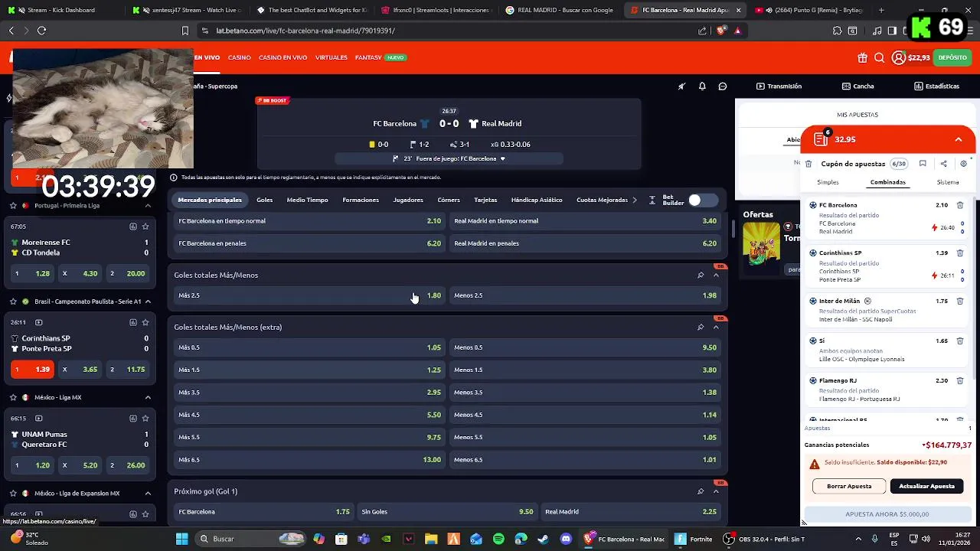Show more market tabs with right arrow
Screen dimensions: 980x551
(x=635, y=200)
